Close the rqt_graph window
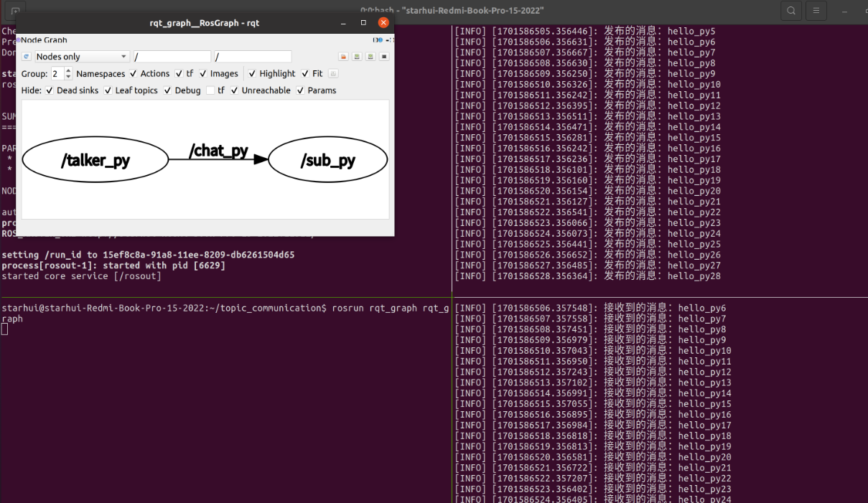This screenshot has width=868, height=503. [383, 23]
